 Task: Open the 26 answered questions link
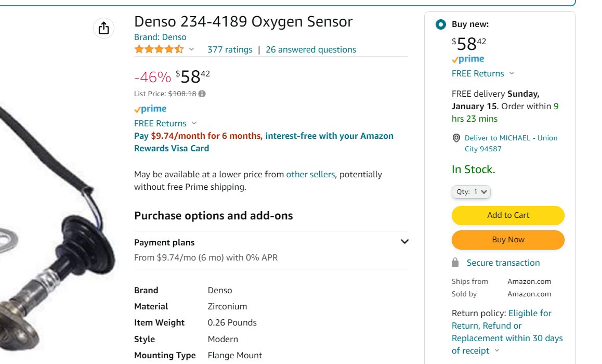310,49
